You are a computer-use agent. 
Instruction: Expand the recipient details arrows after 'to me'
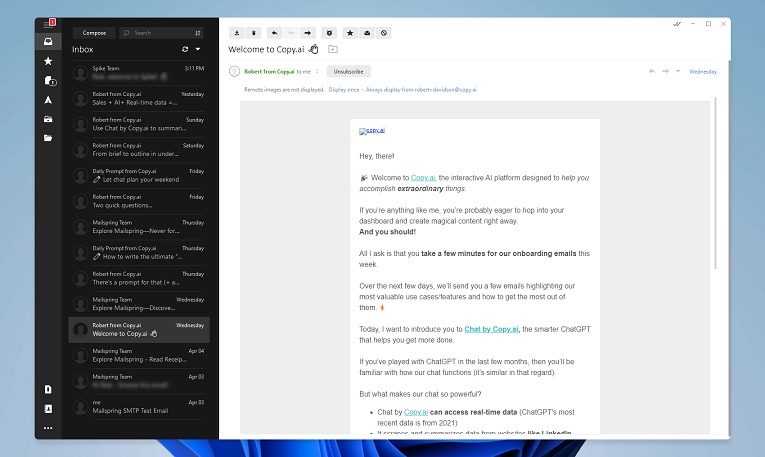[x=317, y=71]
